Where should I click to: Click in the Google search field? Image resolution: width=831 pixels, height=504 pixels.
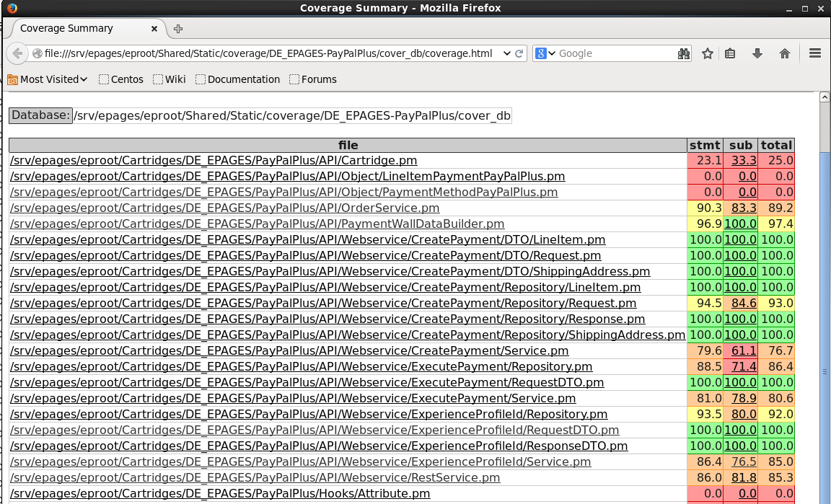tap(613, 53)
